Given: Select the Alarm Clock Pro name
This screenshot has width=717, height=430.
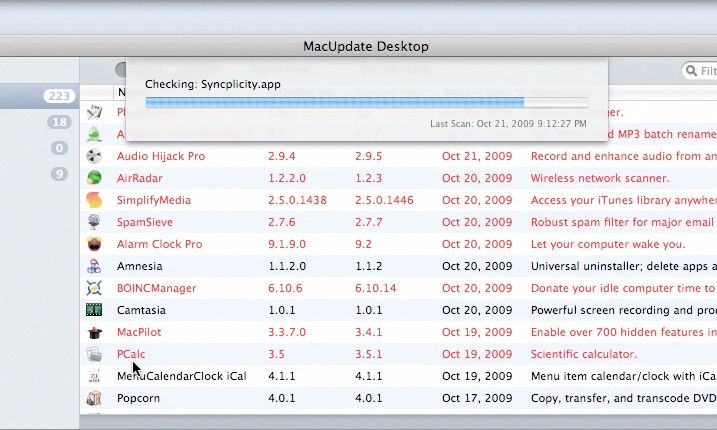Looking at the screenshot, I should click(159, 244).
